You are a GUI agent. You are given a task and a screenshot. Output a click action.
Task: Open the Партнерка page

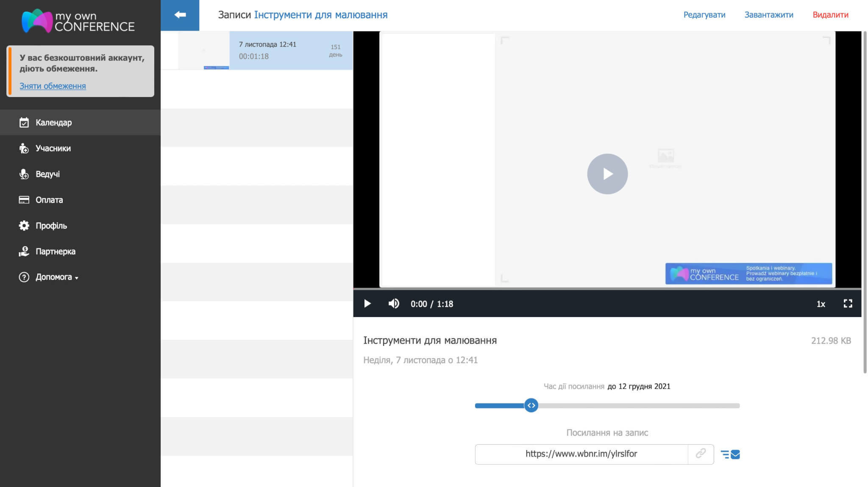point(55,251)
